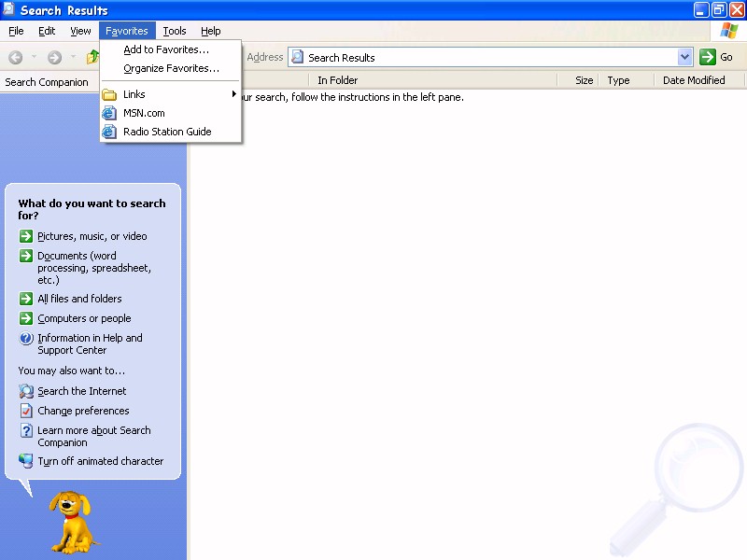Sort results by Size column
This screenshot has width=747, height=560.
578,80
